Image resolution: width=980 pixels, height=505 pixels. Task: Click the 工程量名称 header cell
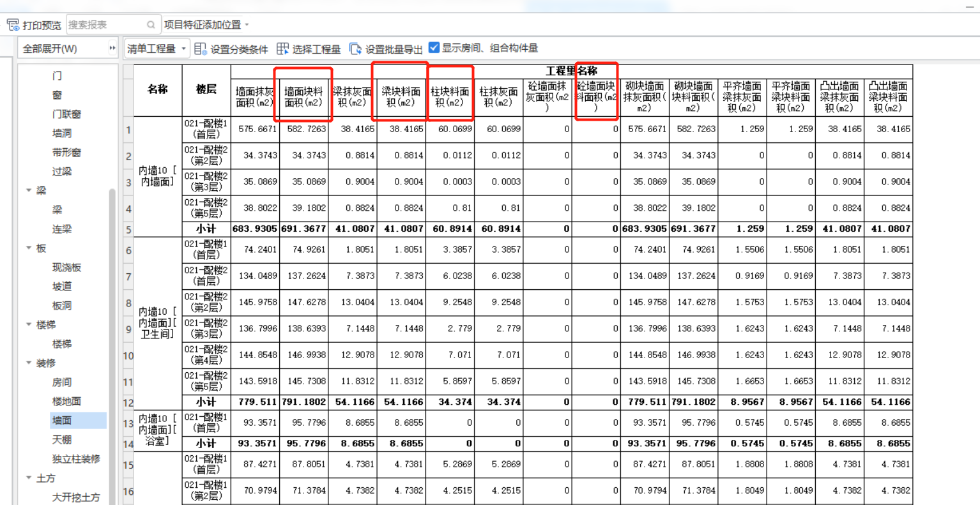click(572, 71)
